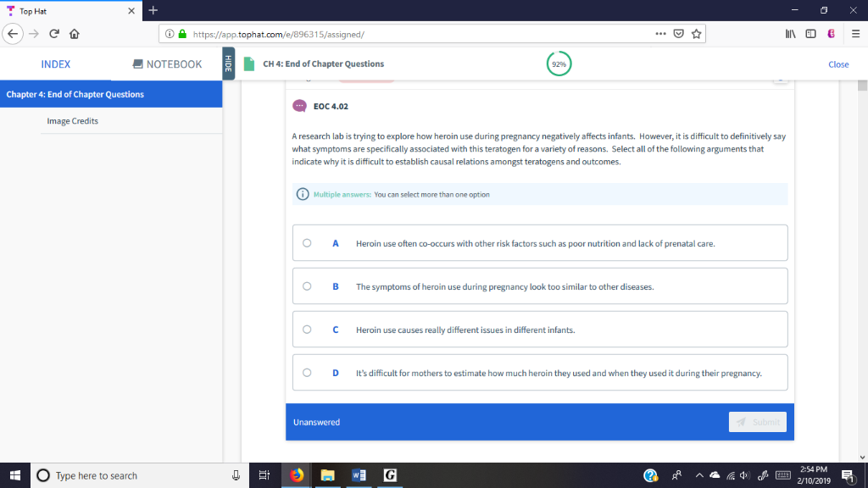Open a new browser tab
Viewport: 868px width, 488px height.
tap(153, 10)
